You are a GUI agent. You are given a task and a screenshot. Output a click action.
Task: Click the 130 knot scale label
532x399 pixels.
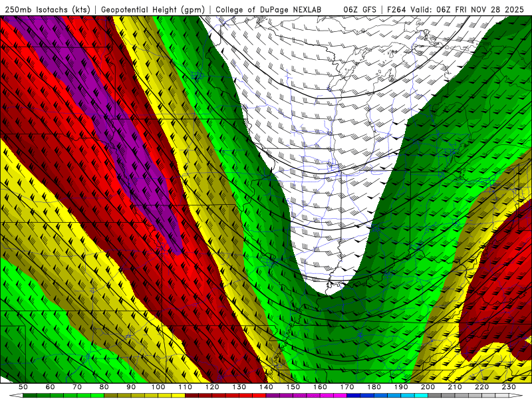(239, 387)
